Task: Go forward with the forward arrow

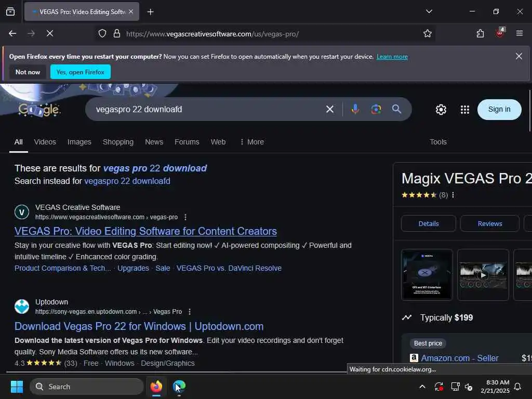Action: 31,34
